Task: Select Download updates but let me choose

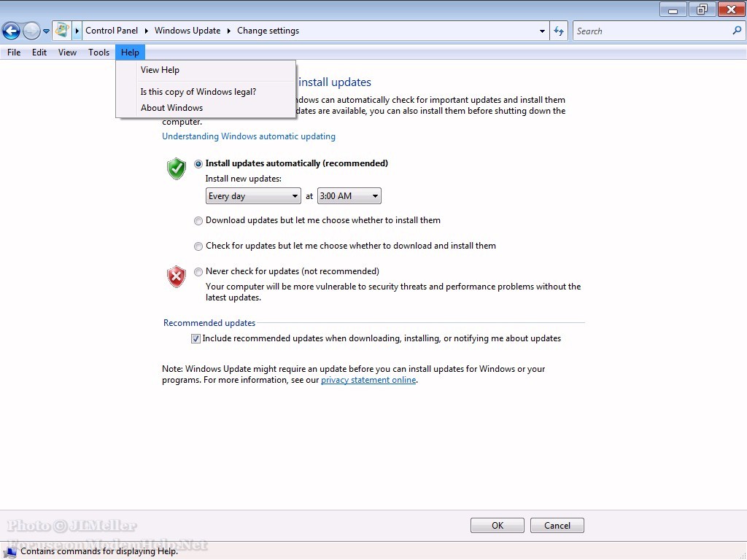Action: (198, 221)
